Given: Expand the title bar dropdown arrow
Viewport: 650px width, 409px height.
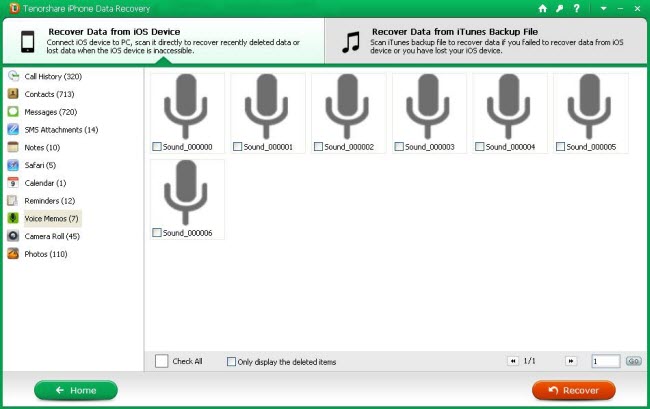Looking at the screenshot, I should click(x=604, y=9).
